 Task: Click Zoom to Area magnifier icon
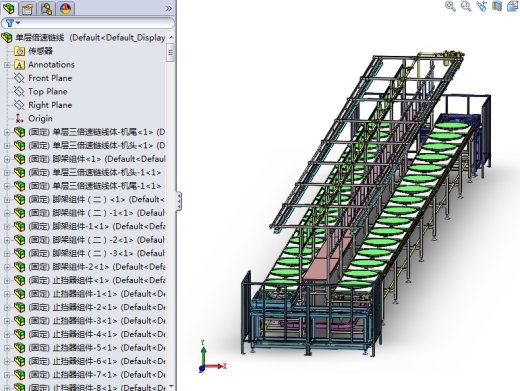pyautogui.click(x=466, y=6)
